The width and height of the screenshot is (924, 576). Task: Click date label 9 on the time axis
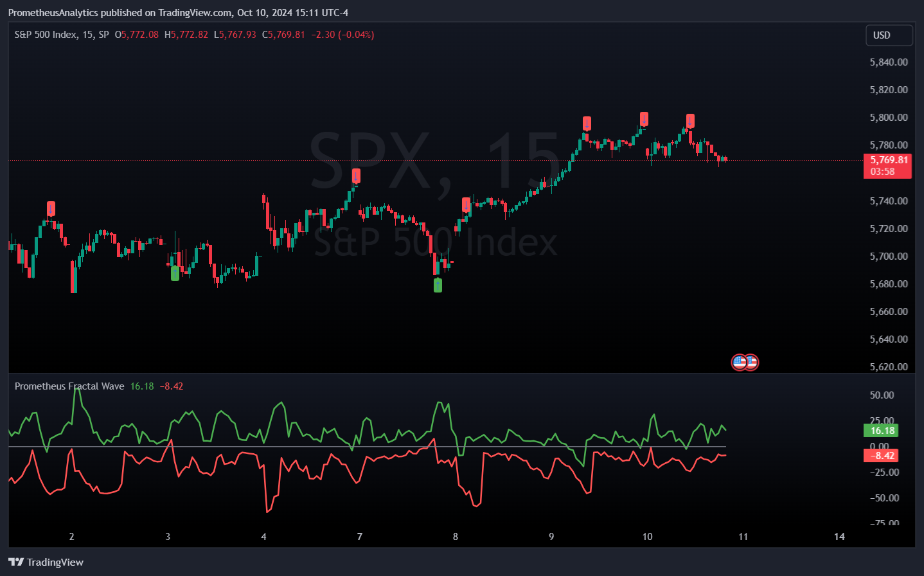coord(551,537)
